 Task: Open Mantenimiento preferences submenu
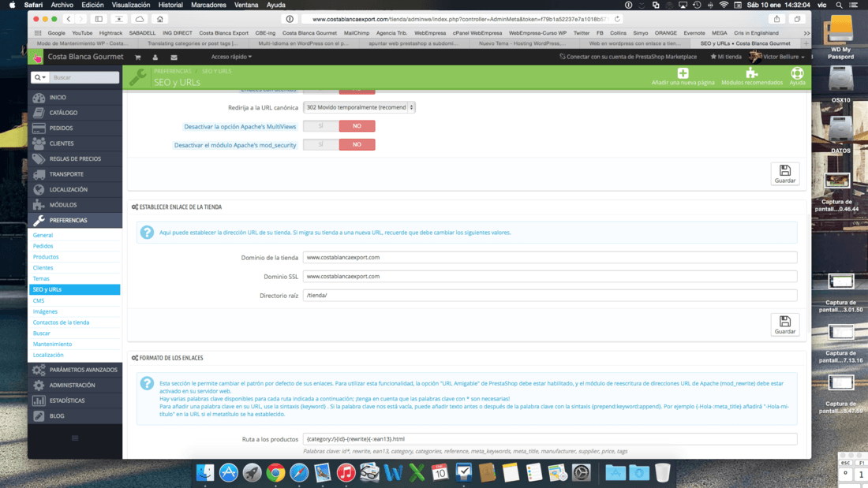pyautogui.click(x=53, y=345)
